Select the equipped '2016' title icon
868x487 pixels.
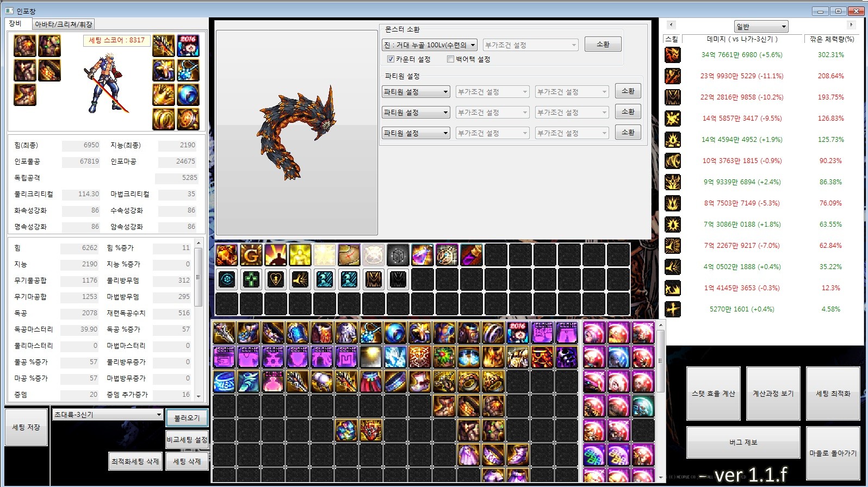(188, 46)
